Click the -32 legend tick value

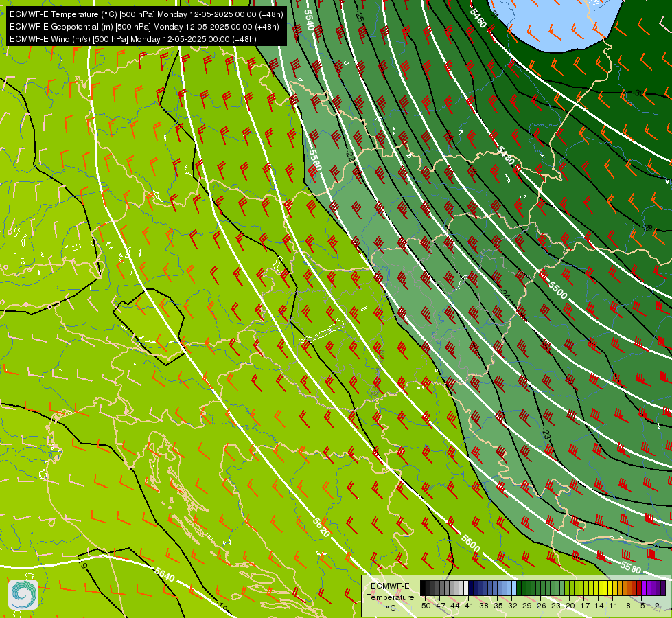point(511,606)
